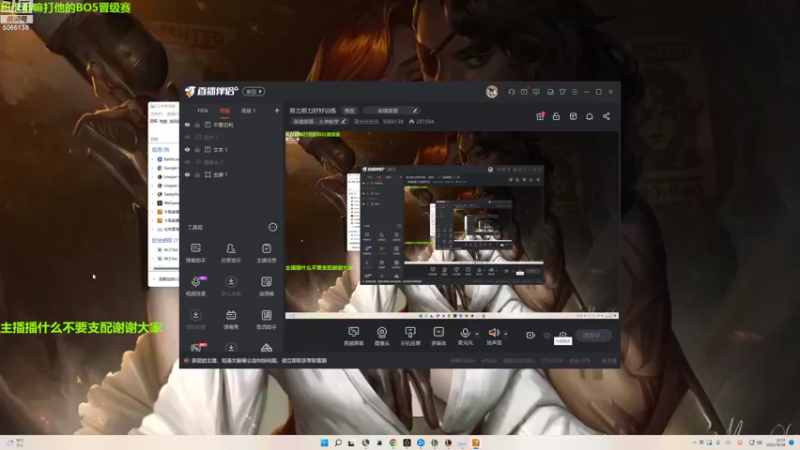Image resolution: width=800 pixels, height=450 pixels.
Task: Select the 全屏 1 source row
Action: [232, 174]
